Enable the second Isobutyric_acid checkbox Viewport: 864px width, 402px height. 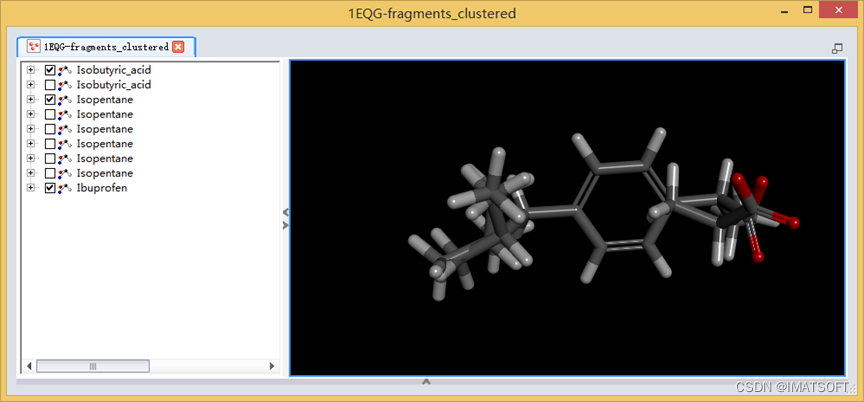coord(50,85)
